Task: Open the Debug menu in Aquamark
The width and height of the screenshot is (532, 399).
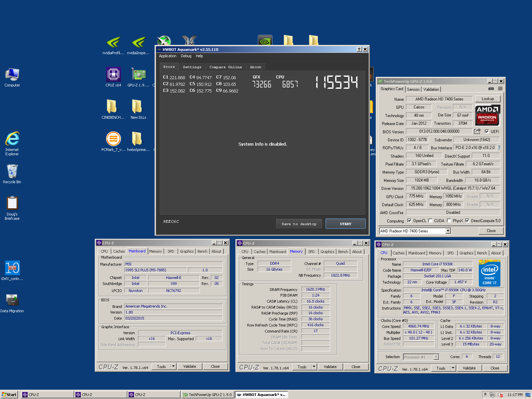Action: [x=186, y=56]
